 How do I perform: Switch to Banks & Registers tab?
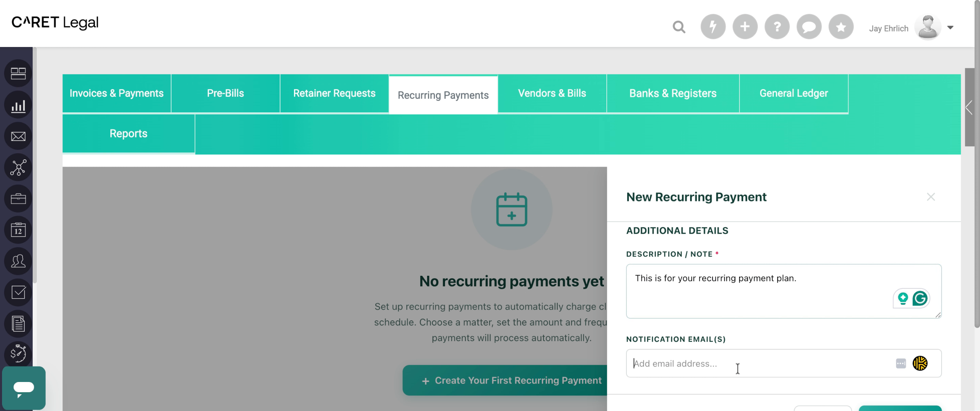(x=673, y=93)
